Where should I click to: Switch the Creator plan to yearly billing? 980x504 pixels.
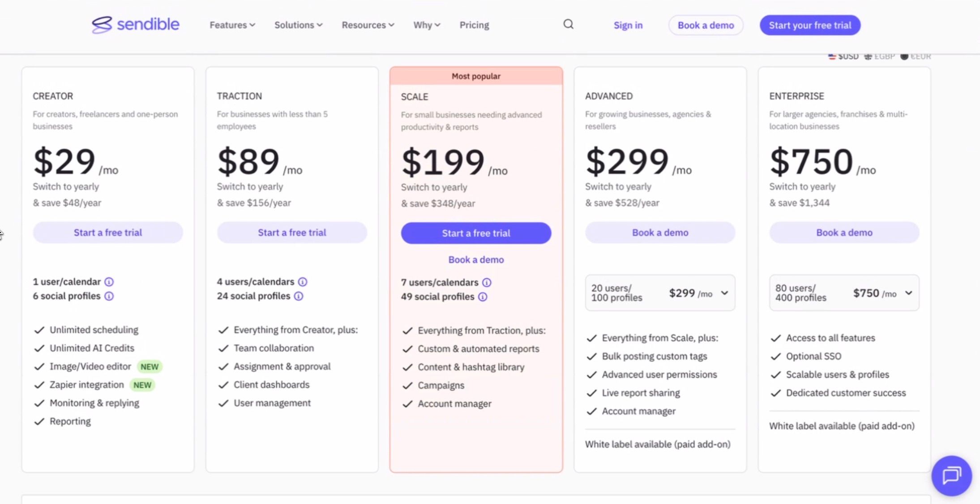pyautogui.click(x=65, y=186)
